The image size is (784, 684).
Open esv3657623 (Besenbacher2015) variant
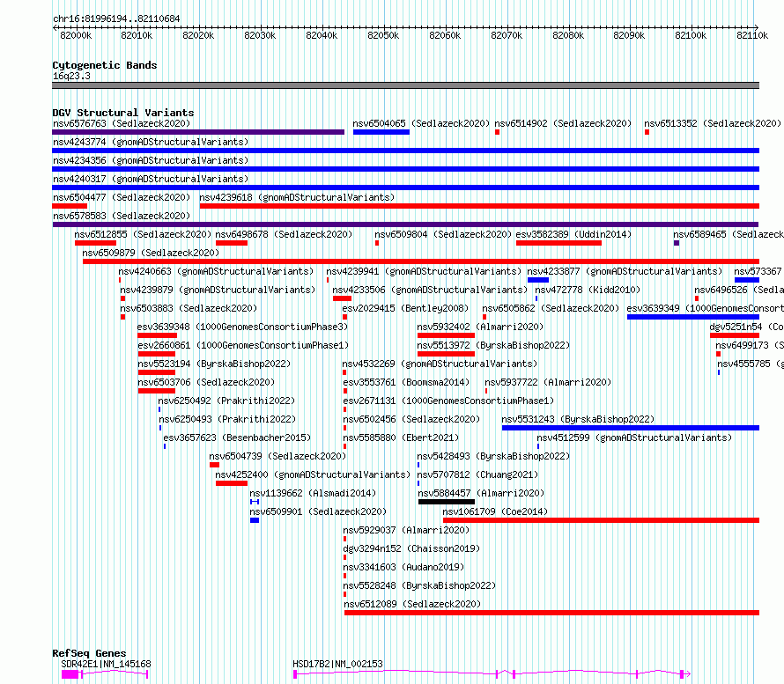point(238,438)
